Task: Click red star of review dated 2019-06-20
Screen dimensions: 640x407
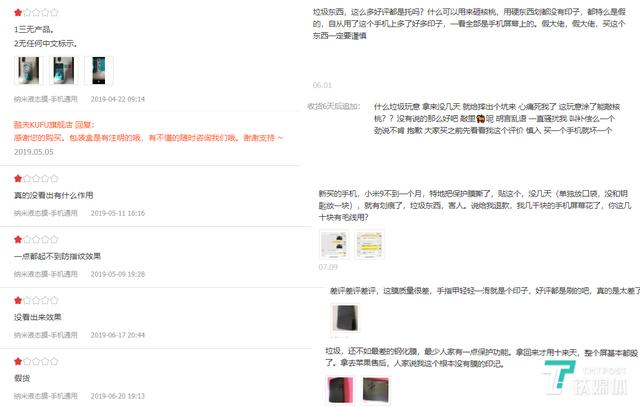Action: [18, 361]
